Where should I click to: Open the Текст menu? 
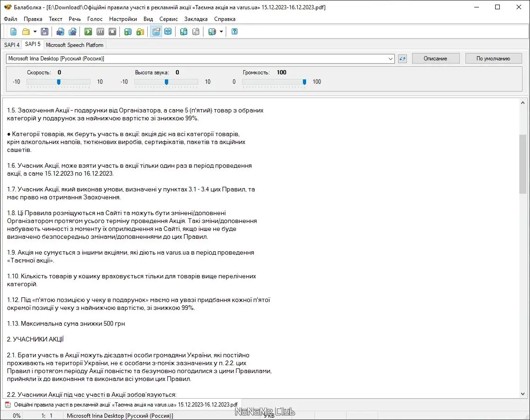(55, 19)
